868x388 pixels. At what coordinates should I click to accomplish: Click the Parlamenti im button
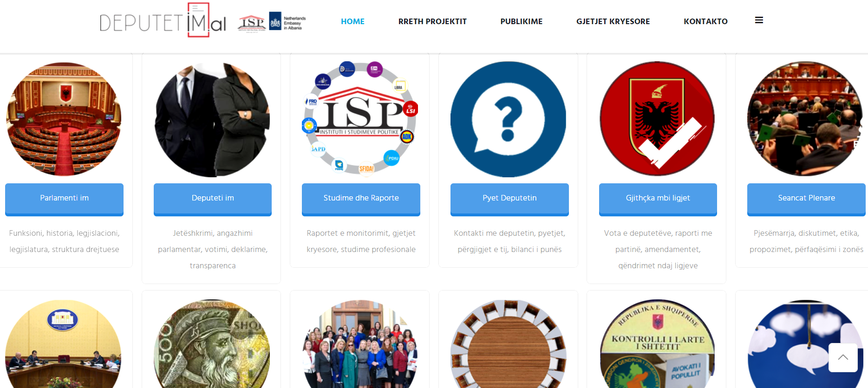(x=64, y=199)
